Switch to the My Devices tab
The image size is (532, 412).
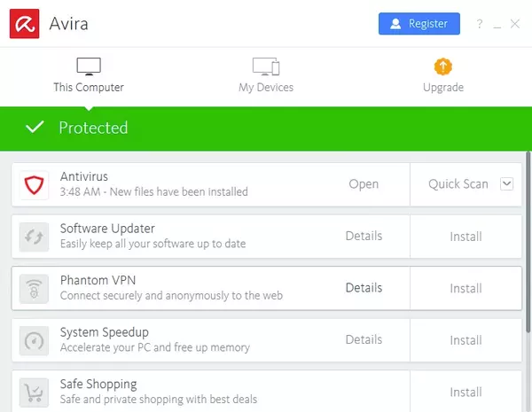point(266,75)
